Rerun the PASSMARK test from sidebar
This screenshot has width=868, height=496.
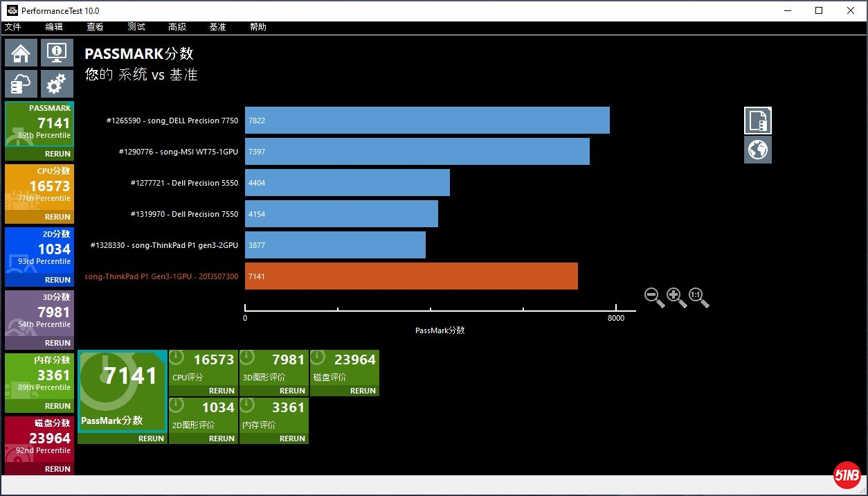(x=57, y=154)
